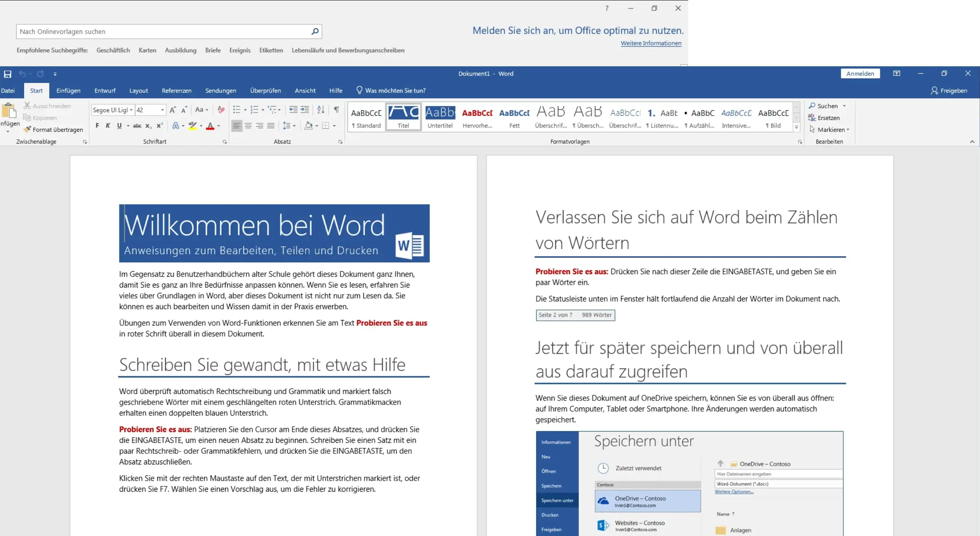Viewport: 980px width, 536px height.
Task: Switch to the Überprüfen tab
Action: point(265,91)
